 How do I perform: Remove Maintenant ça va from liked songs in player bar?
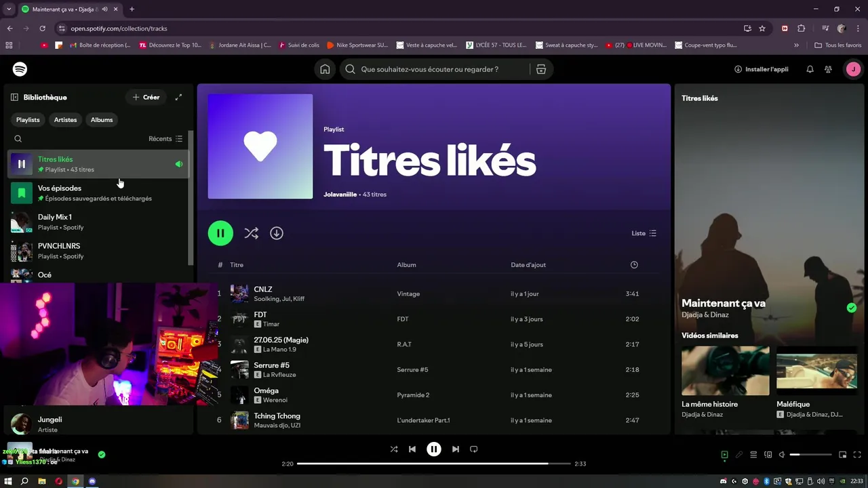(102, 455)
